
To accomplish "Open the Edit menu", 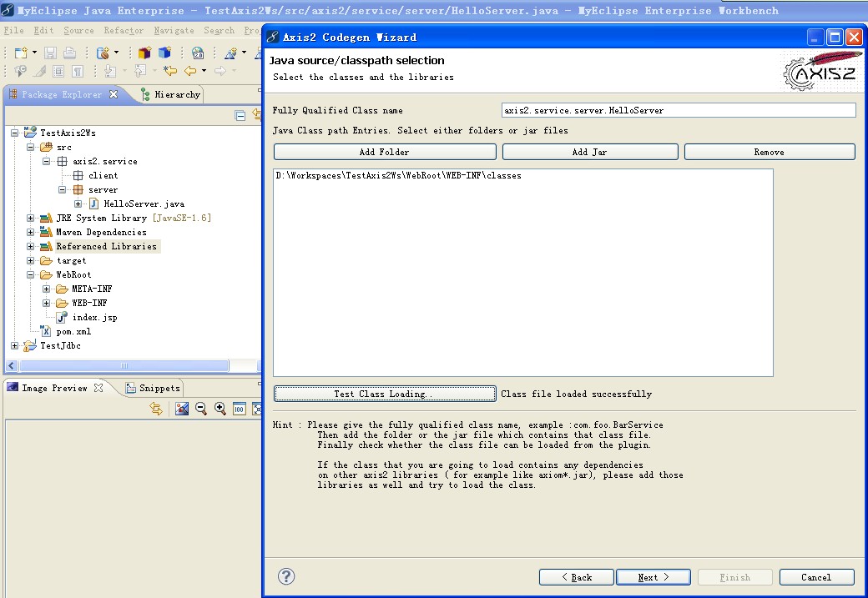I will 43,30.
